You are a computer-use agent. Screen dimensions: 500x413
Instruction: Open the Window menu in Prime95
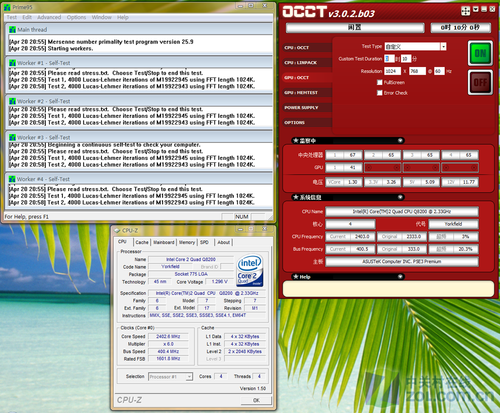[102, 17]
